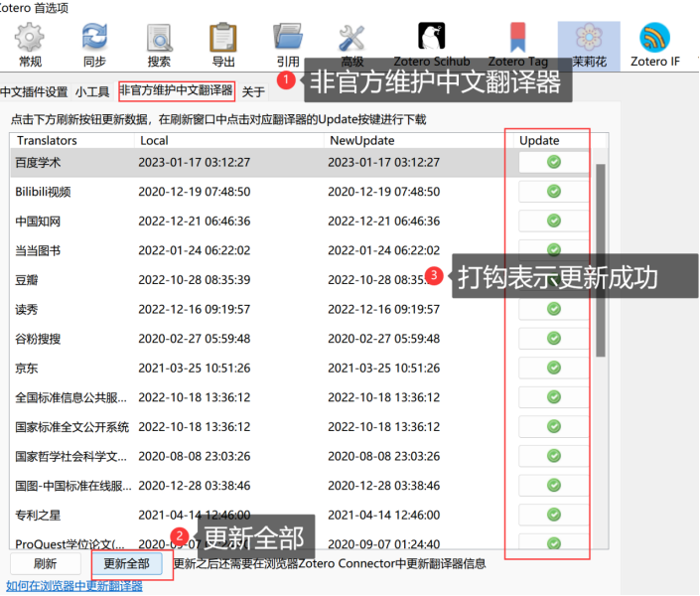
Task: Click update checkmark for Bilibili视频
Action: [x=554, y=192]
